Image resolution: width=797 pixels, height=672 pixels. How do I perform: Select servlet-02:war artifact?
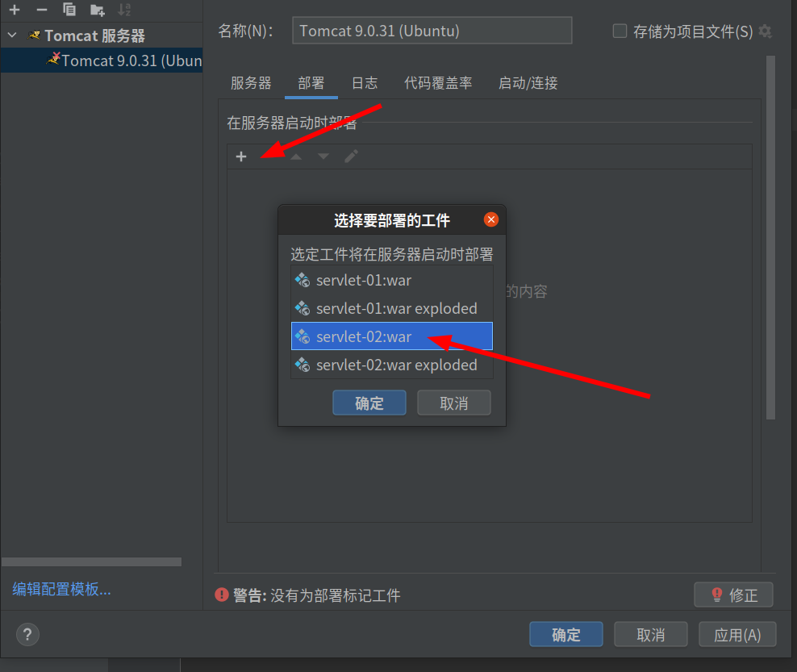pyautogui.click(x=392, y=336)
